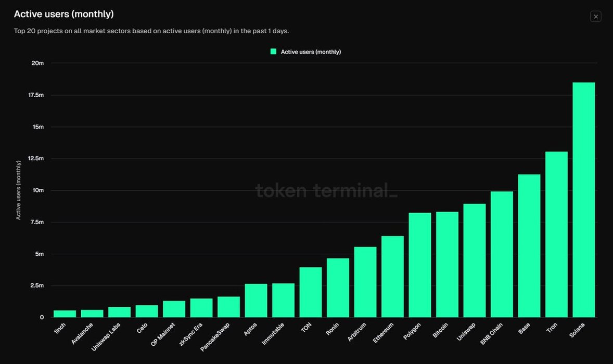Click the TON bar

(311, 292)
